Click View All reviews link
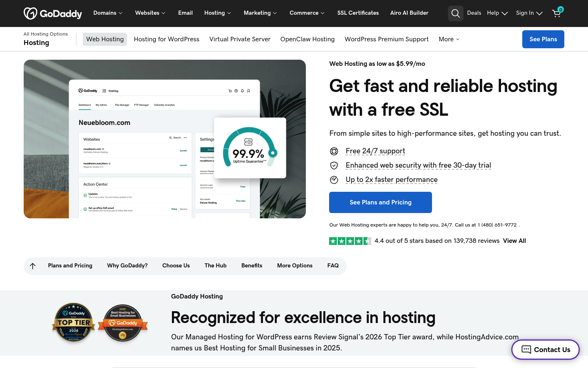The height and width of the screenshot is (368, 588). tap(514, 241)
